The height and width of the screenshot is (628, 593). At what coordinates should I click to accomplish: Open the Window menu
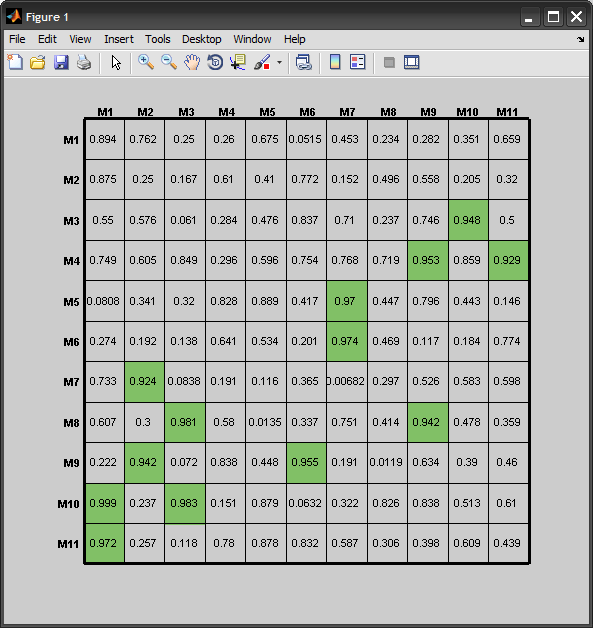[x=252, y=39]
